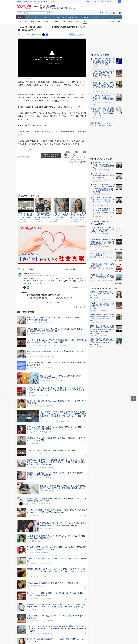This screenshot has height=644, width=138.
Task: Play the ranking video about 女子生徒をドライブに連れ出す
Action: pos(119,165)
